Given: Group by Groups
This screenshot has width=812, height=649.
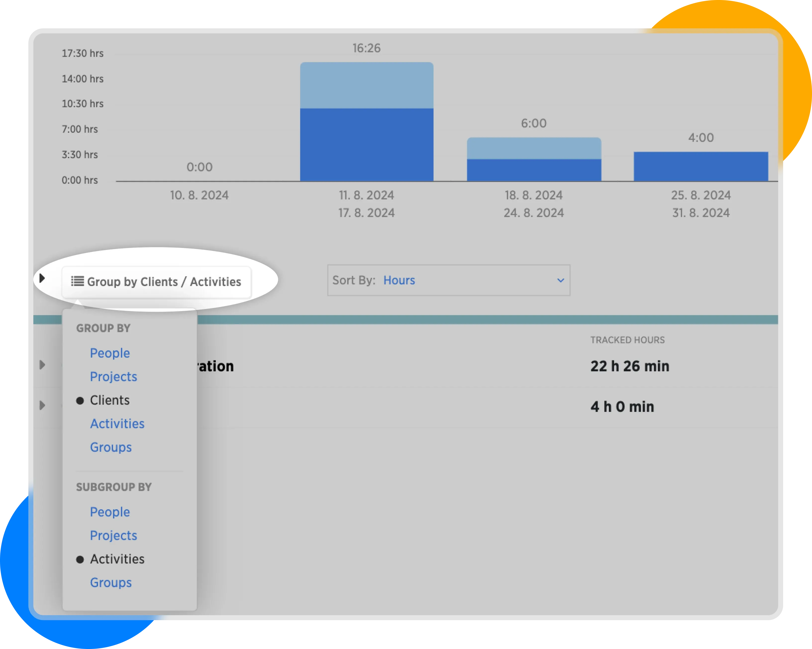Looking at the screenshot, I should pyautogui.click(x=111, y=447).
